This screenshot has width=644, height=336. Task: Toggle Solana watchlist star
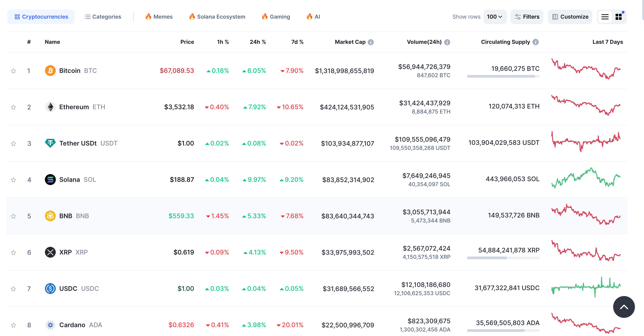click(14, 180)
